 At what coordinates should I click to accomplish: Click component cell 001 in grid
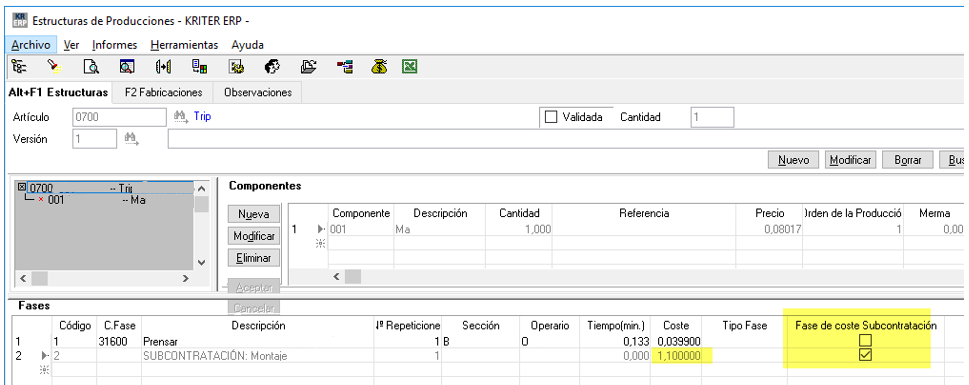point(362,229)
